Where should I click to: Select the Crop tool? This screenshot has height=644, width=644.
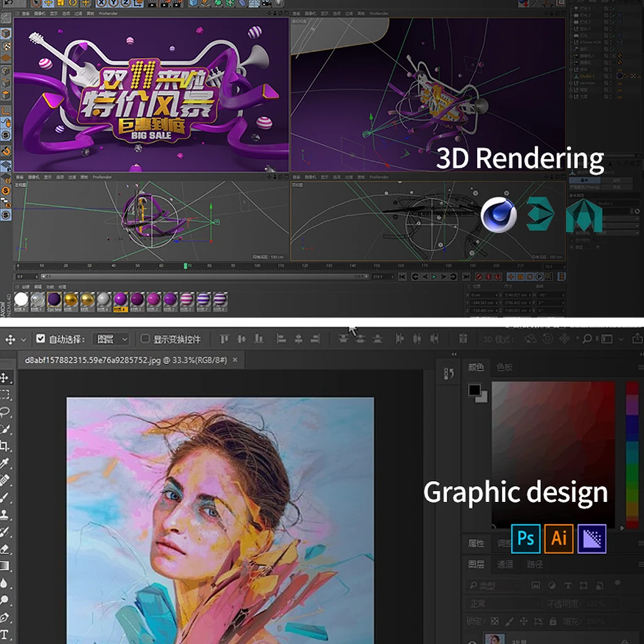click(5, 446)
